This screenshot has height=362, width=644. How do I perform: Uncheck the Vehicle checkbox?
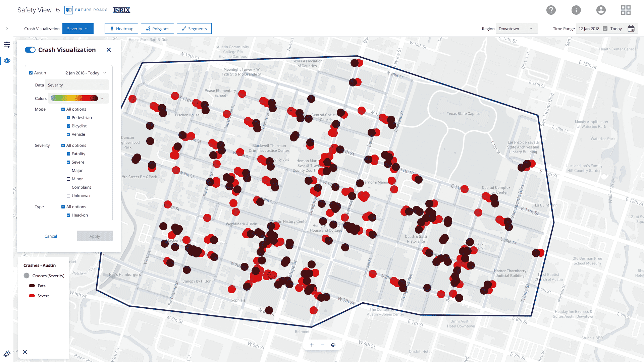[x=68, y=134]
